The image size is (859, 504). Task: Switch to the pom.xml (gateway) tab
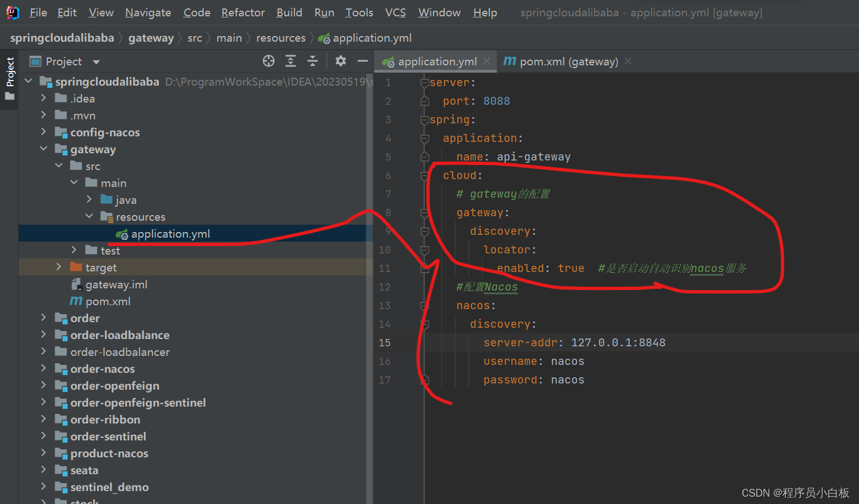[567, 61]
